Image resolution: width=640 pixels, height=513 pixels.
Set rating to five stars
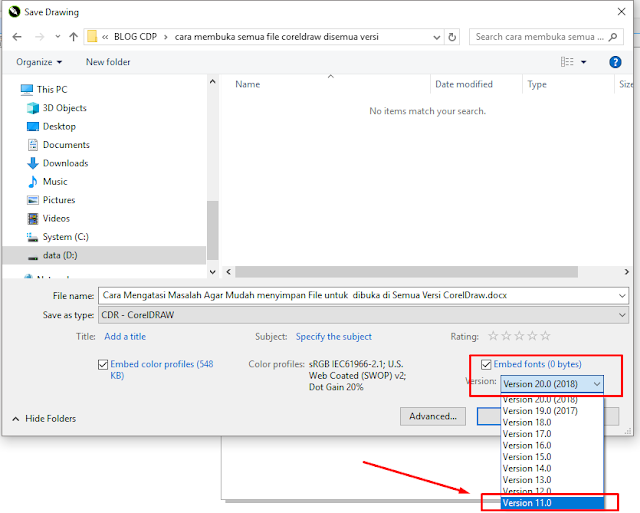[x=545, y=336]
